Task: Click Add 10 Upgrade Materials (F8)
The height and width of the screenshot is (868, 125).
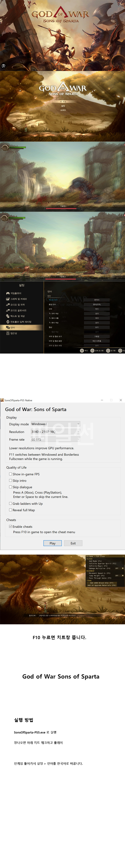Action: coord(101,585)
